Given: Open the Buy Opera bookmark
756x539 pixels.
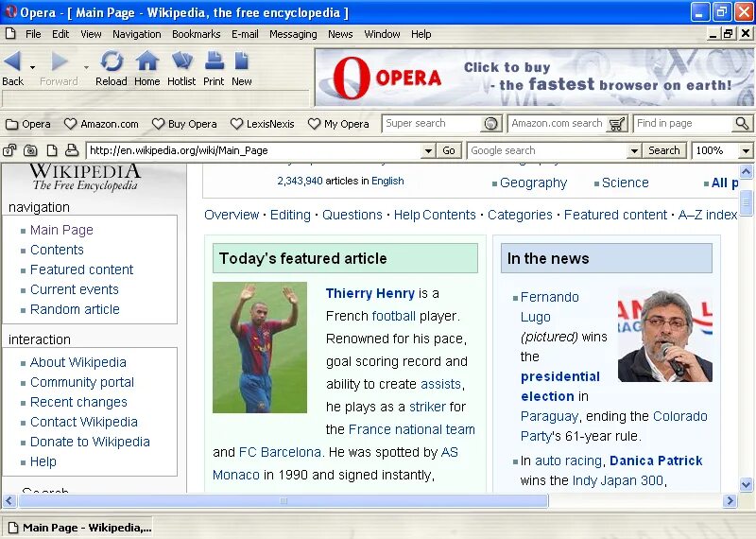Looking at the screenshot, I should (184, 124).
